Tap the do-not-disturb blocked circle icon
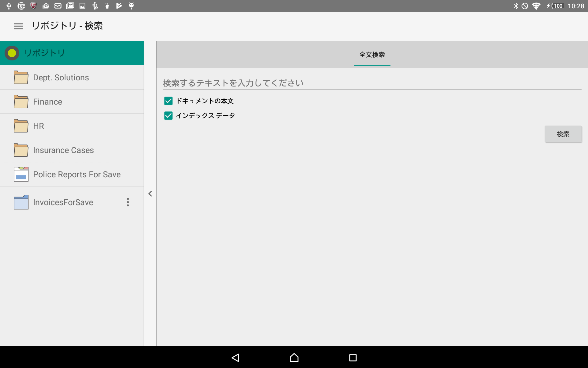 525,6
